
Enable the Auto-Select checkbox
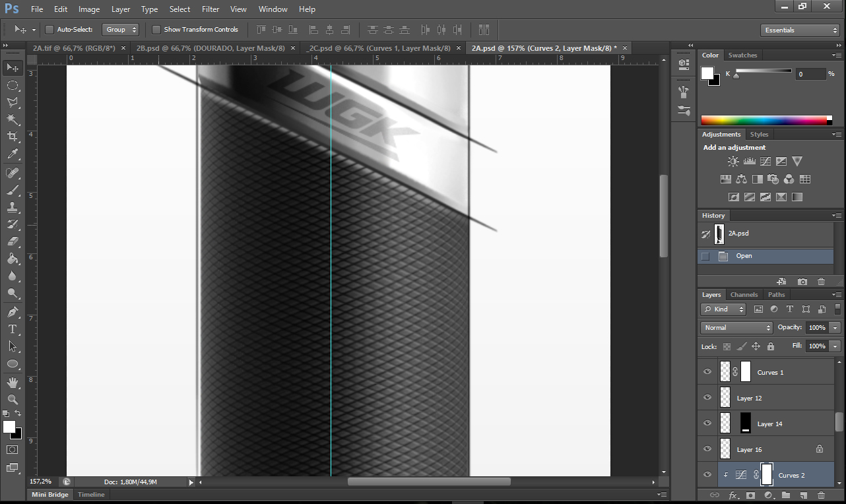[49, 30]
